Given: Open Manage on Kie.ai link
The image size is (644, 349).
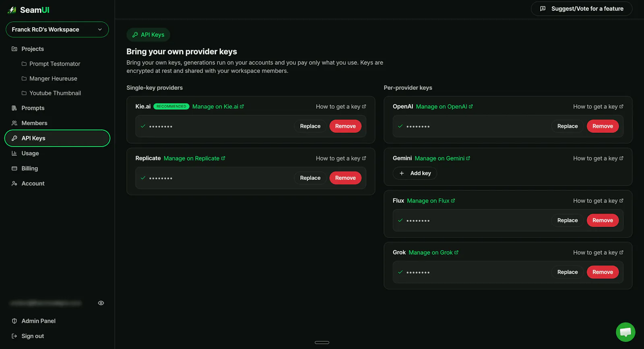Looking at the screenshot, I should 218,107.
